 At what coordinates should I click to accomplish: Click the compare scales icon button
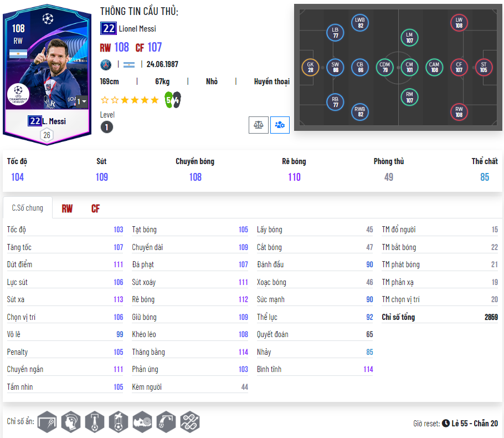tap(259, 125)
